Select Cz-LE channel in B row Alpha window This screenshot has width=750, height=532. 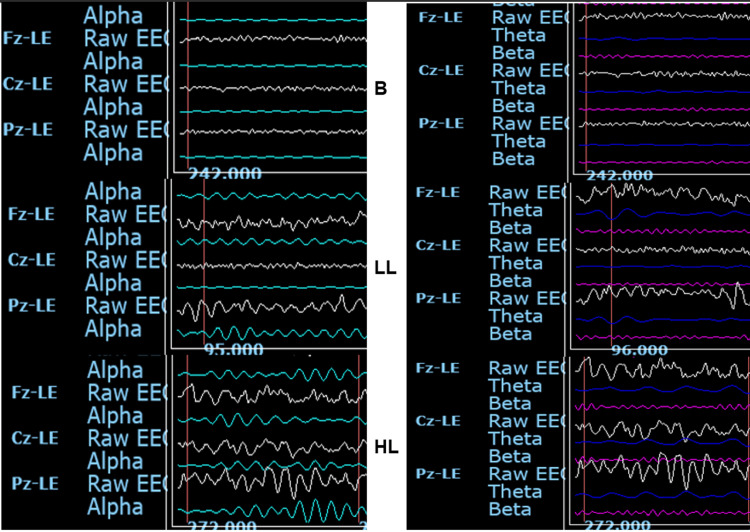click(x=27, y=84)
